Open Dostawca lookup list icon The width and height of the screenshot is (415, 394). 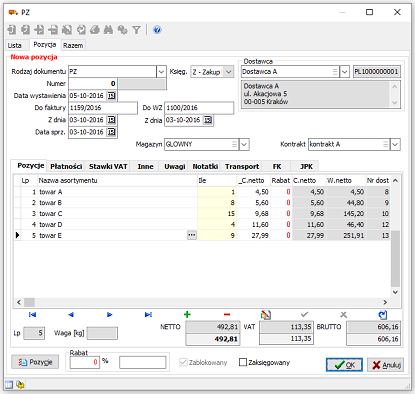(x=335, y=72)
